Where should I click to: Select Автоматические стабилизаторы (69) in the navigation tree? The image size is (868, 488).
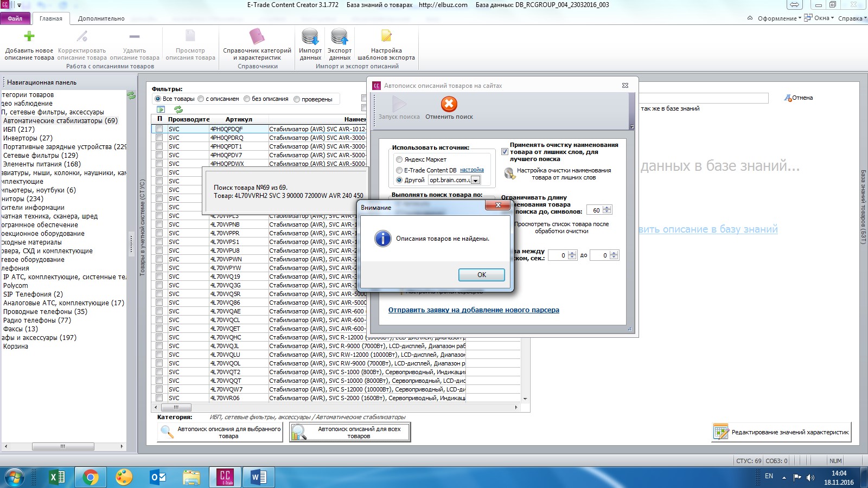[60, 121]
